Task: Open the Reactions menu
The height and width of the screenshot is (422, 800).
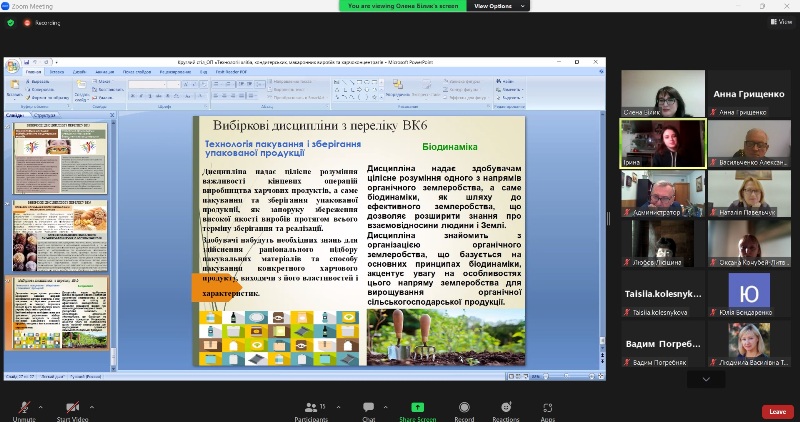Action: [506, 408]
